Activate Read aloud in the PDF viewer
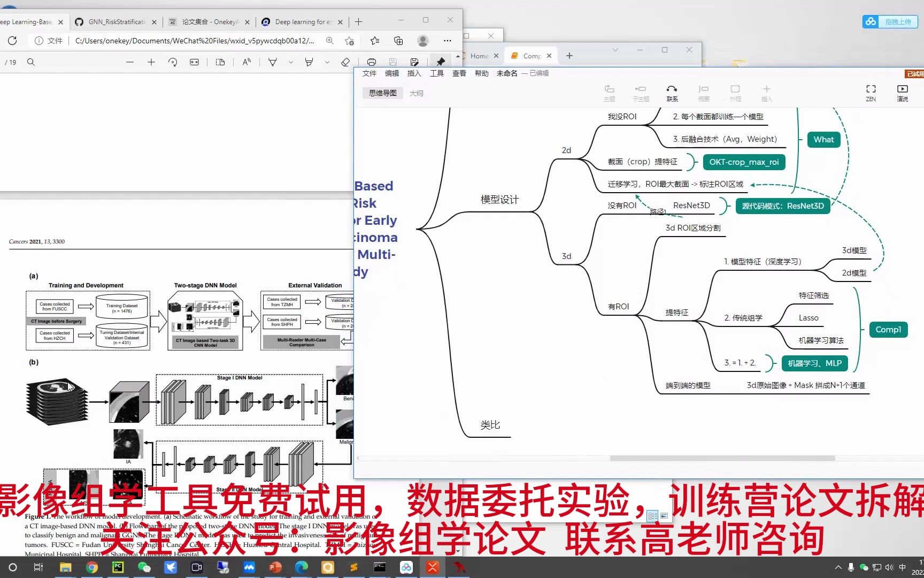 (x=246, y=62)
